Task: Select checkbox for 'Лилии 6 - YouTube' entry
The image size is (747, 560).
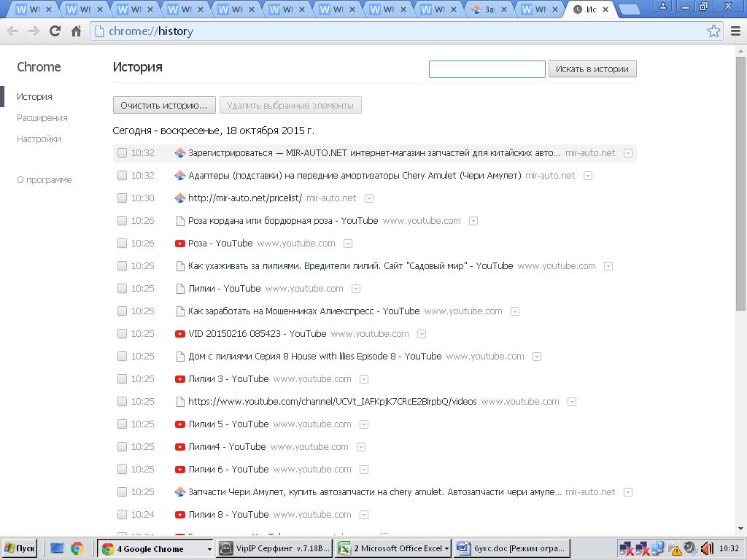Action: [122, 470]
